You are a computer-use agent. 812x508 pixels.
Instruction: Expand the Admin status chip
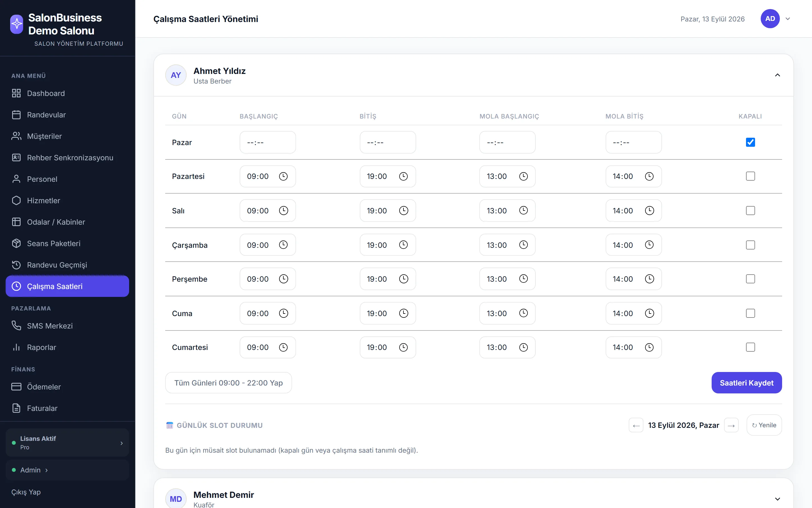coord(67,470)
